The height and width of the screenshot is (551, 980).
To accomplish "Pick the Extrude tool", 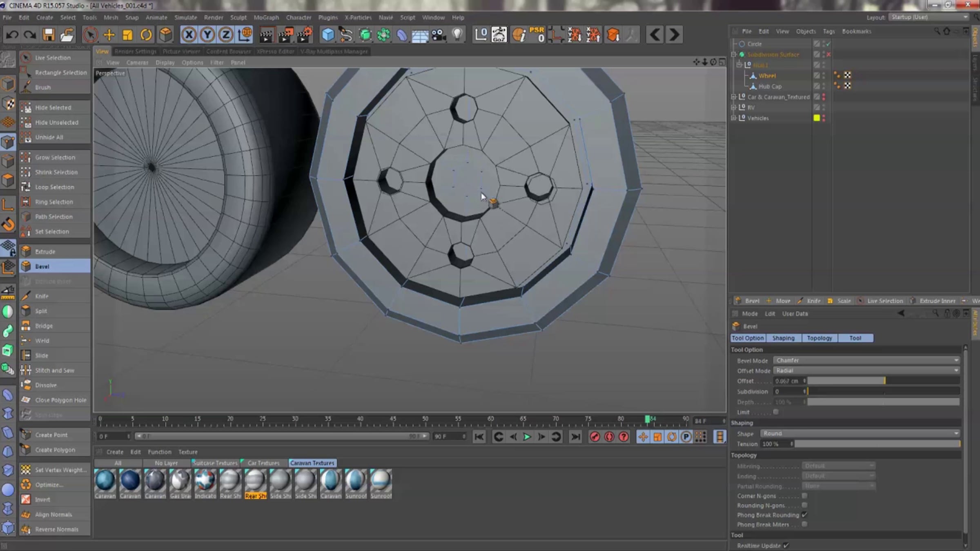I will [54, 251].
